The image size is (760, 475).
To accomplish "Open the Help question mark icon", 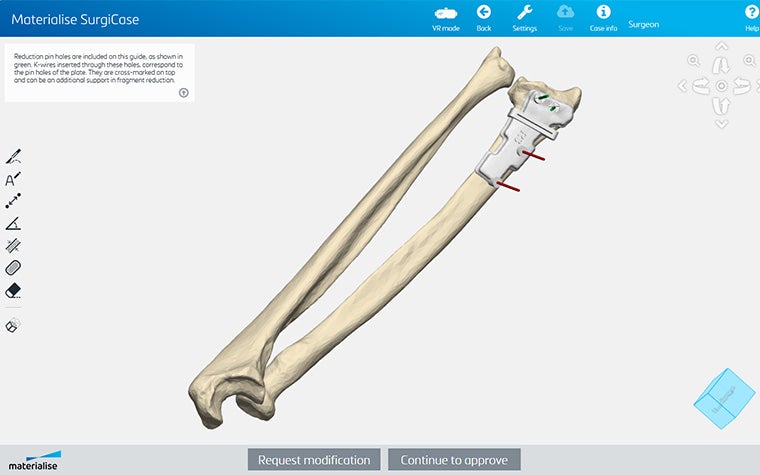I will click(752, 18).
